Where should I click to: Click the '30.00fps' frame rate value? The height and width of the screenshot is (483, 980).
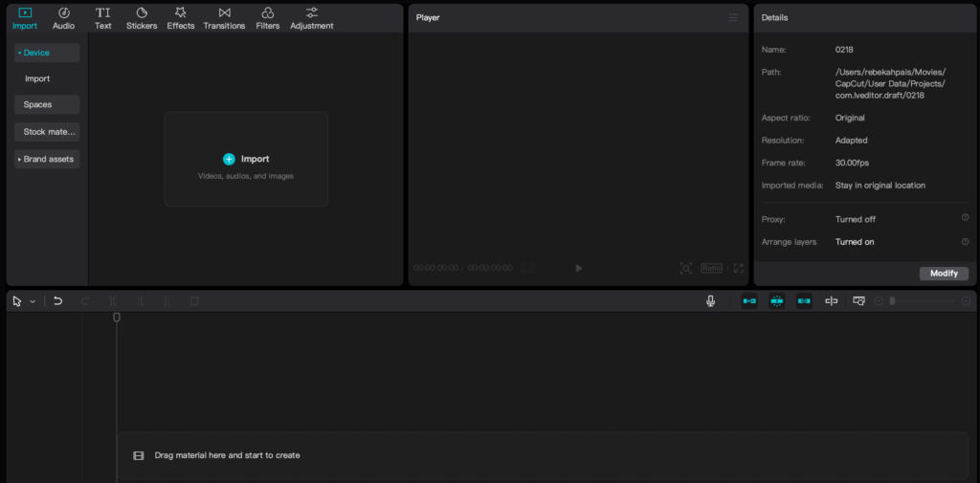852,164
